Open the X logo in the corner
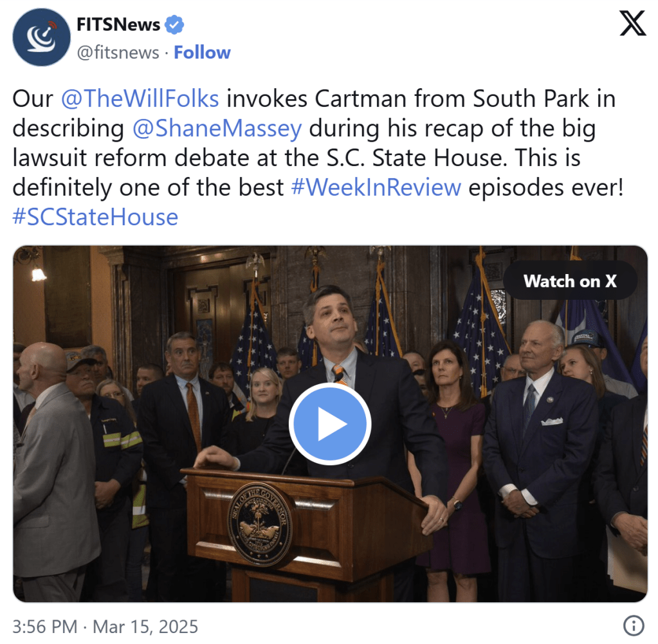Viewport: 658px width, 644px height. click(x=633, y=24)
